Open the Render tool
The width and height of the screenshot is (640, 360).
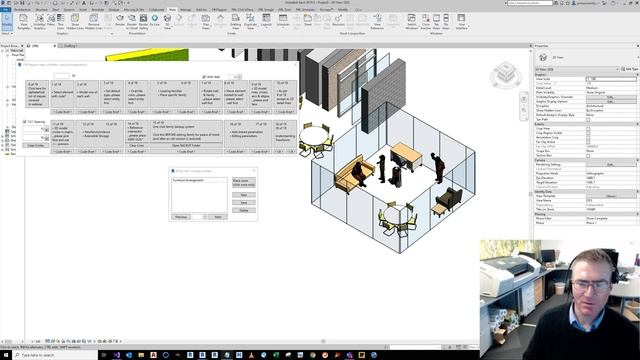(x=120, y=20)
